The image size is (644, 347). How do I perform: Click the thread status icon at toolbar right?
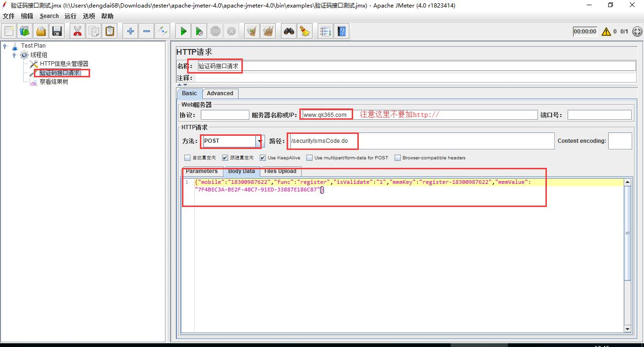[x=637, y=32]
